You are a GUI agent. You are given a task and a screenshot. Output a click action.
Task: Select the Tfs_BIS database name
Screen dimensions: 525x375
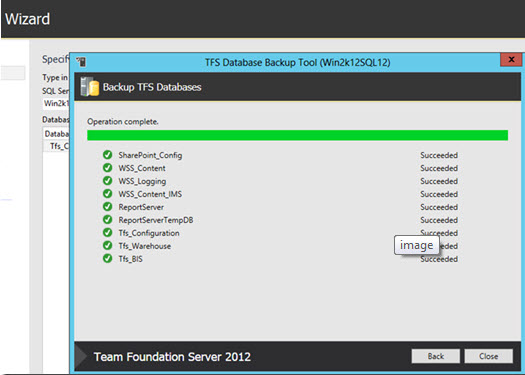[x=130, y=259]
